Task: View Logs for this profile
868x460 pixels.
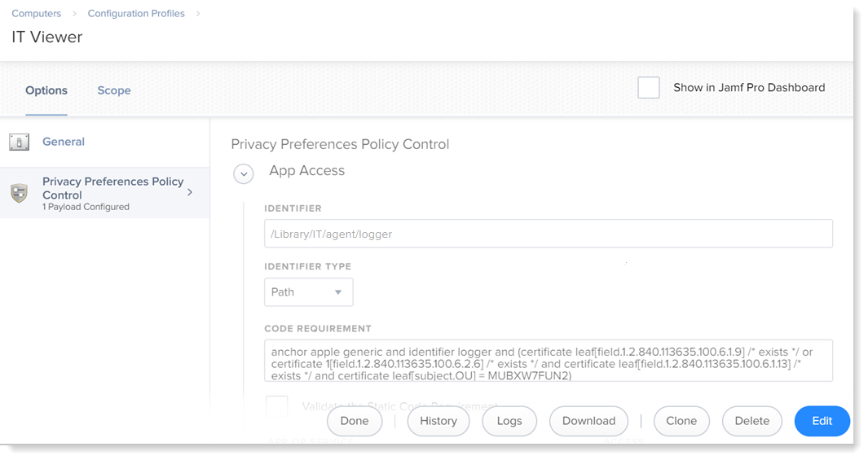Action: point(509,421)
